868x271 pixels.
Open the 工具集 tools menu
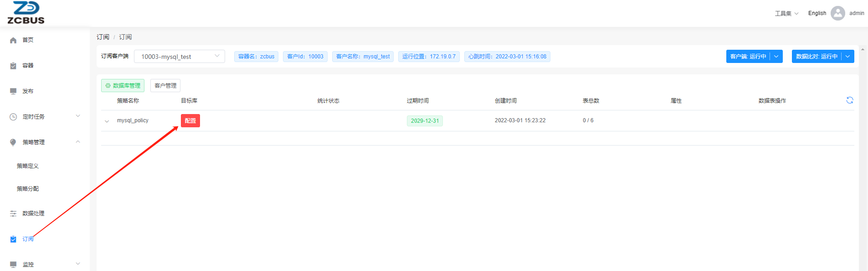pos(786,13)
